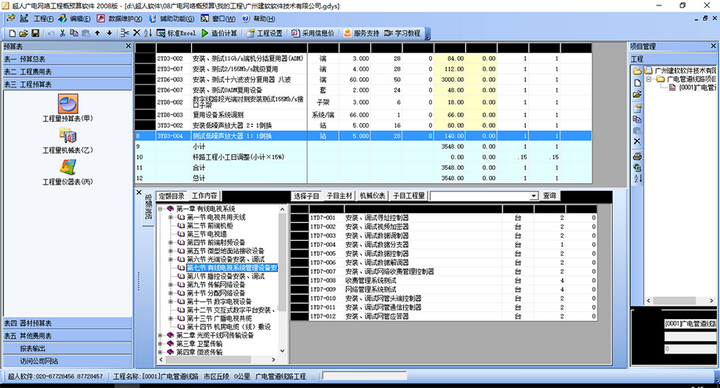Expand 第三章 卫星传输 node
The height and width of the screenshot is (388, 720).
coord(160,344)
